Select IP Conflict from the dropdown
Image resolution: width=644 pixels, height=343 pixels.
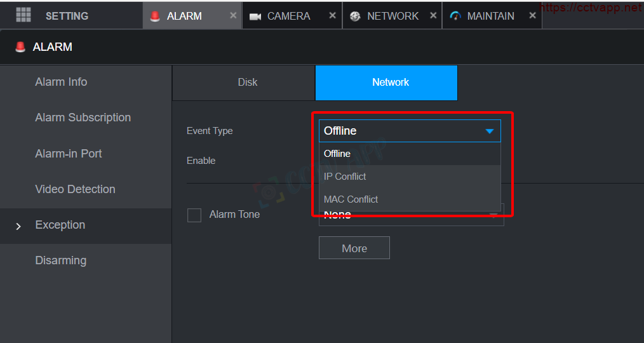coord(345,177)
